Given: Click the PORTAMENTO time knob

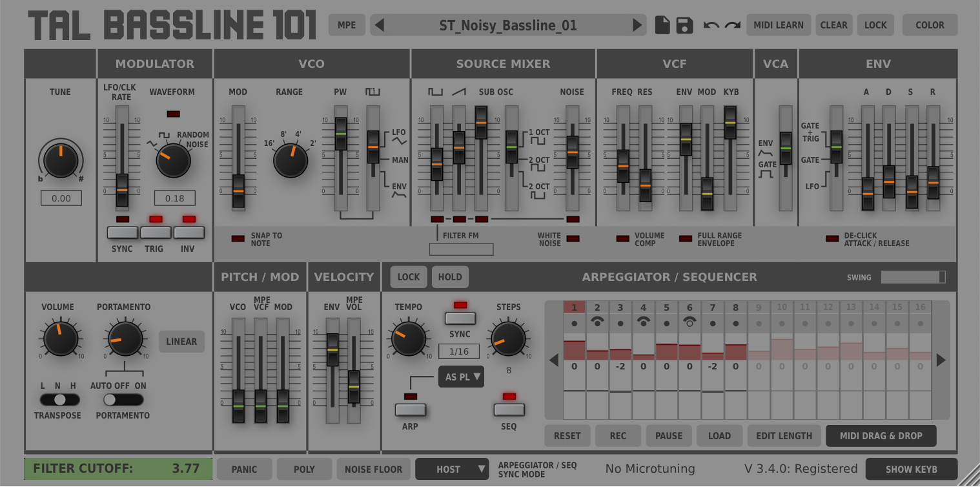Looking at the screenshot, I should pos(125,339).
